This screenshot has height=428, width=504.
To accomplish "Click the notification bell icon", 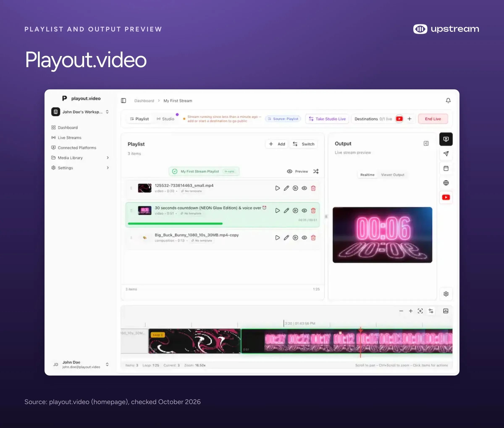I will 448,100.
